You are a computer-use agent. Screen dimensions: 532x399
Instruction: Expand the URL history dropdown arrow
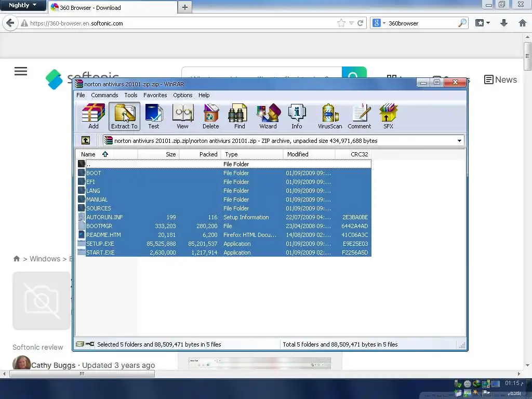pyautogui.click(x=351, y=23)
